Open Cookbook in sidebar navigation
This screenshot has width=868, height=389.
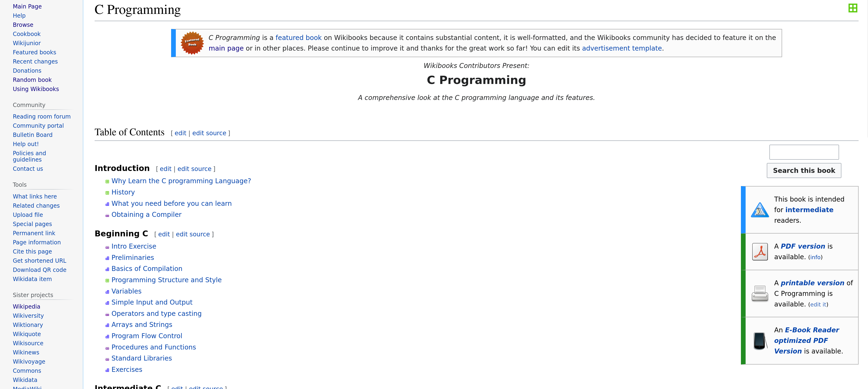click(27, 34)
